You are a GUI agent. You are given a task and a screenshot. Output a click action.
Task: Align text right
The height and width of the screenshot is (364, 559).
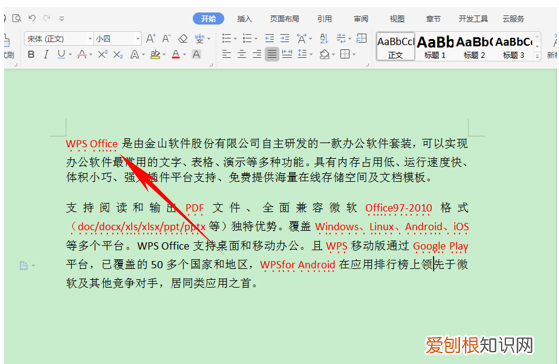(x=257, y=54)
